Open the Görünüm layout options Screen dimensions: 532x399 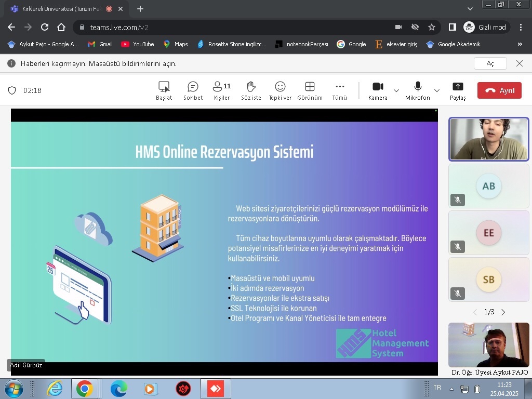[x=310, y=90]
